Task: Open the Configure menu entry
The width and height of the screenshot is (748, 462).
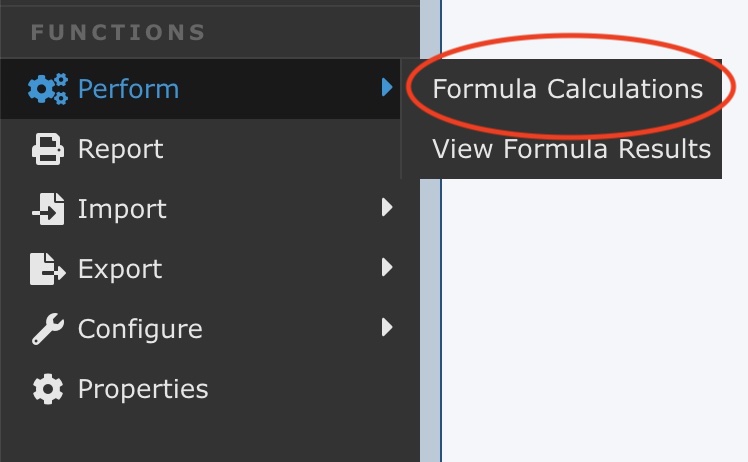Action: [140, 328]
